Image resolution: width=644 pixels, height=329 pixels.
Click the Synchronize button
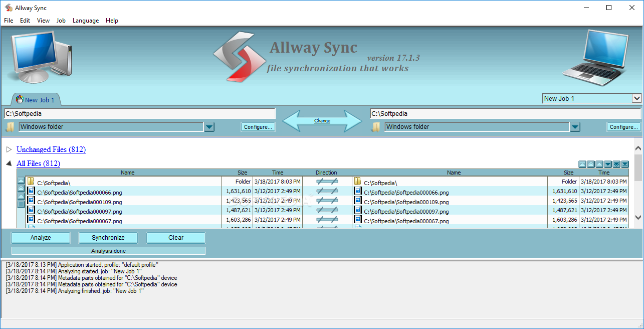(108, 238)
